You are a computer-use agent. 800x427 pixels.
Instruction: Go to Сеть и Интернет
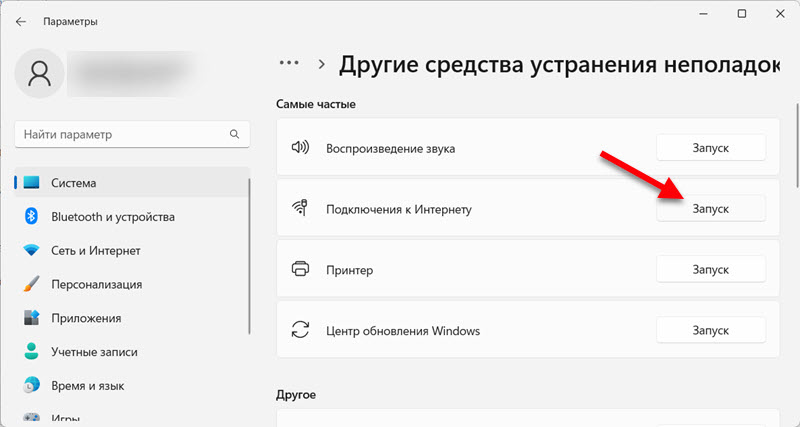click(132, 250)
